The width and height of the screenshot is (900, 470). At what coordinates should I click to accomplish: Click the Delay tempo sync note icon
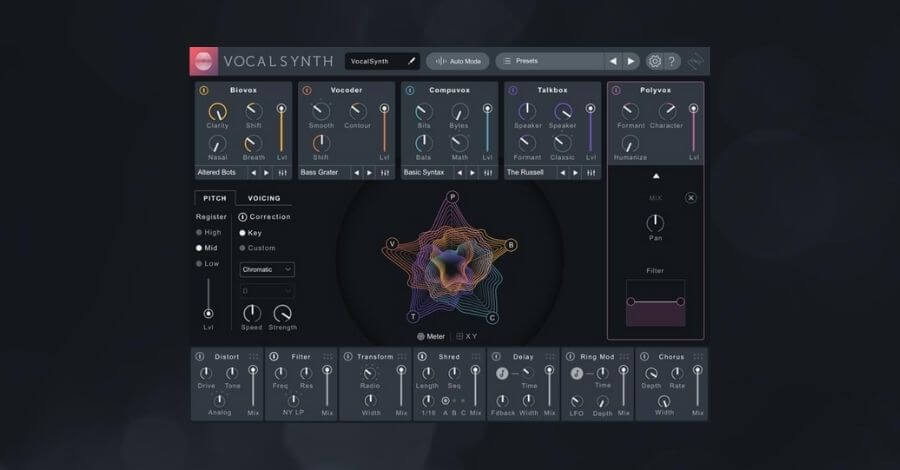point(502,374)
